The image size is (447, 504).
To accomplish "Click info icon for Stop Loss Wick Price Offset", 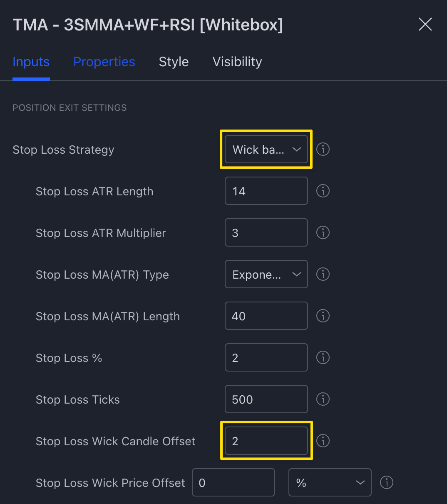I will (387, 482).
